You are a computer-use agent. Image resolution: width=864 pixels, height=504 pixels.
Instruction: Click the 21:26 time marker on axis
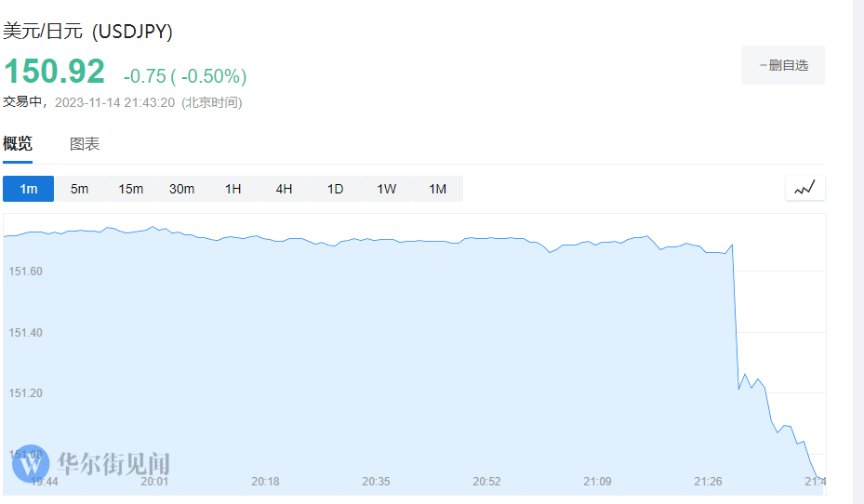[708, 482]
